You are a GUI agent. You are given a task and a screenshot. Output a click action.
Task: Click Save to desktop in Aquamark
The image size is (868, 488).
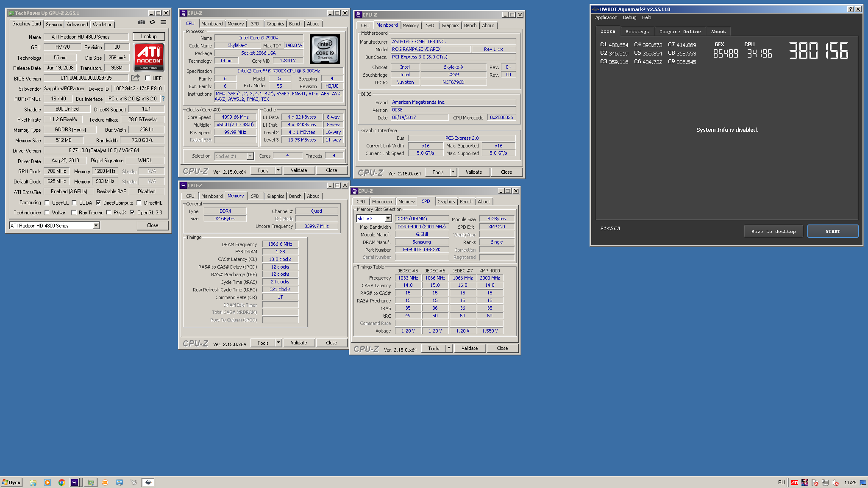(773, 231)
